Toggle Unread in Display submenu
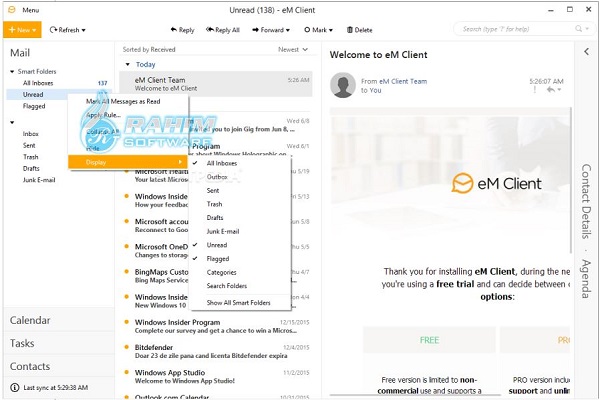Image resolution: width=600 pixels, height=400 pixels. pyautogui.click(x=241, y=245)
